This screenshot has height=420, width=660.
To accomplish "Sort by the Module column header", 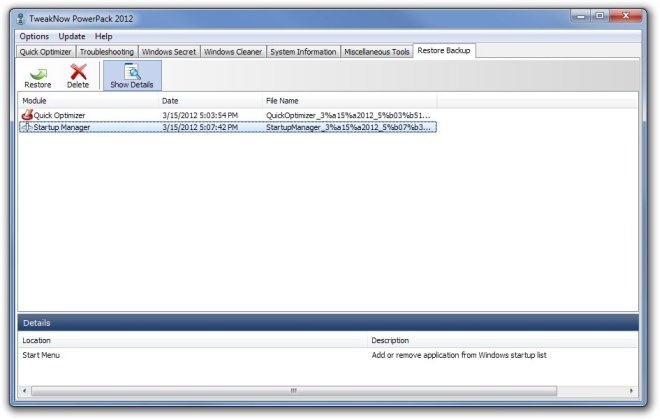I will point(88,101).
